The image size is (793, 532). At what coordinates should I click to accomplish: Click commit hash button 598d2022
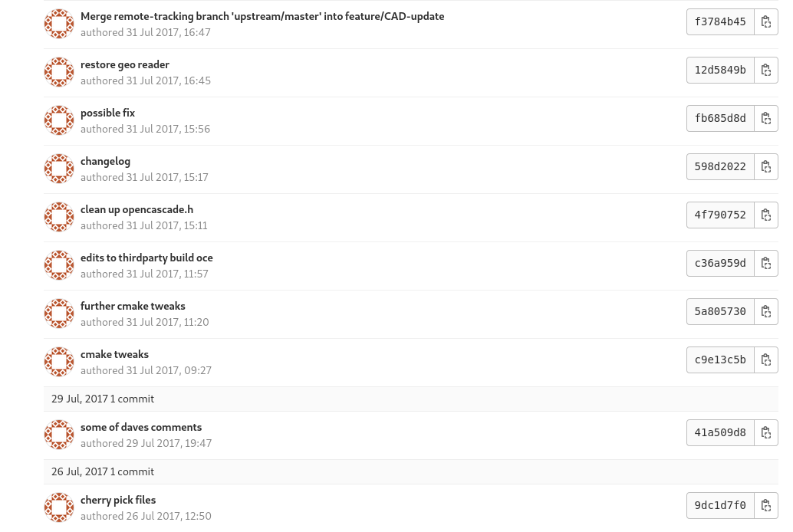720,167
